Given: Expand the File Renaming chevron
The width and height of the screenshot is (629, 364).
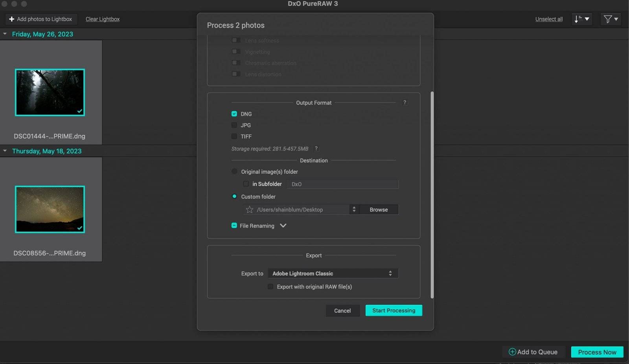Looking at the screenshot, I should click(x=283, y=226).
